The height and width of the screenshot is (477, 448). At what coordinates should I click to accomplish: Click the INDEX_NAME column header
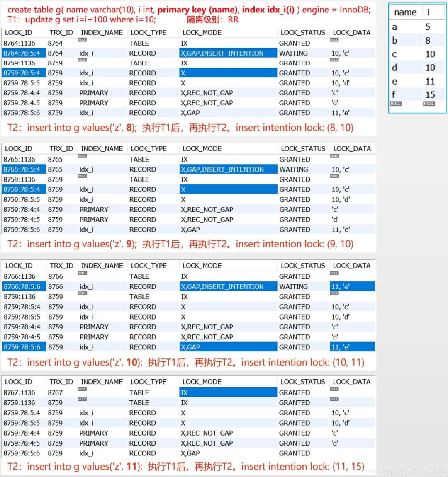(x=102, y=32)
